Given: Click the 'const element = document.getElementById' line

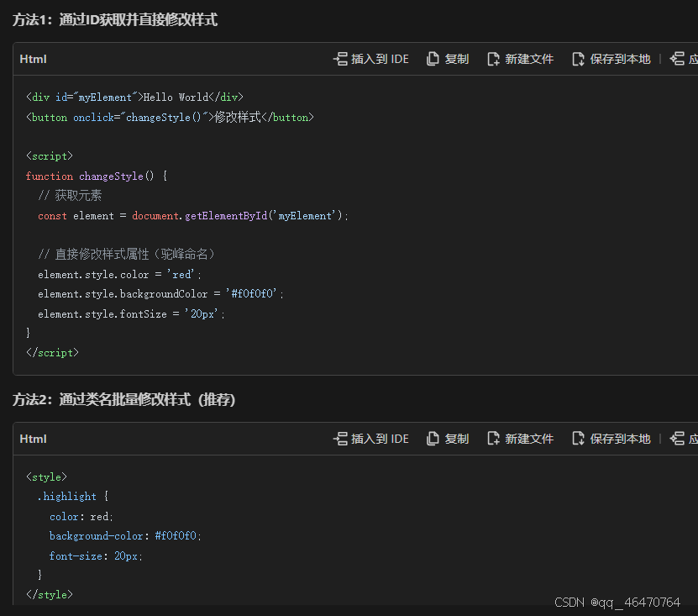Looking at the screenshot, I should 193,216.
